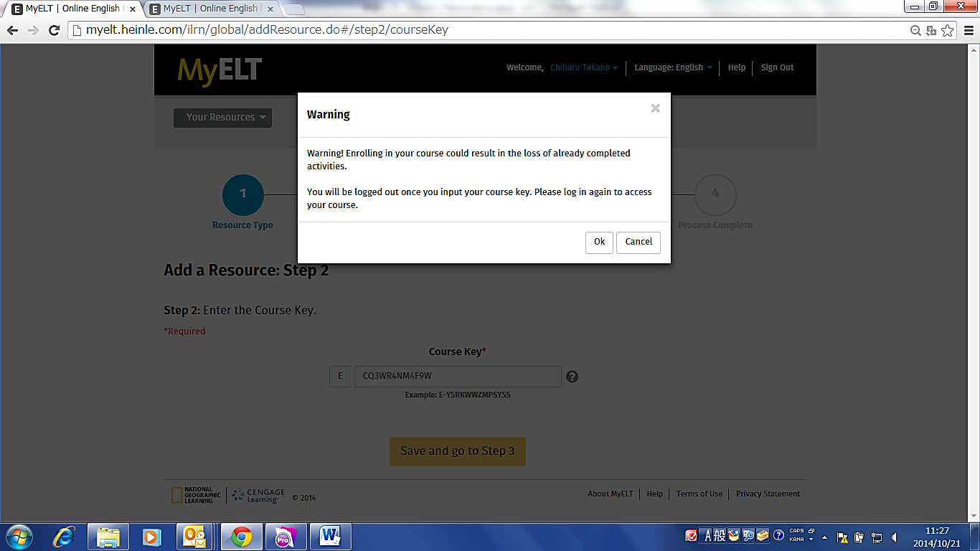Toggle the KANA indicator in the language bar
980x551 pixels.
(x=796, y=540)
